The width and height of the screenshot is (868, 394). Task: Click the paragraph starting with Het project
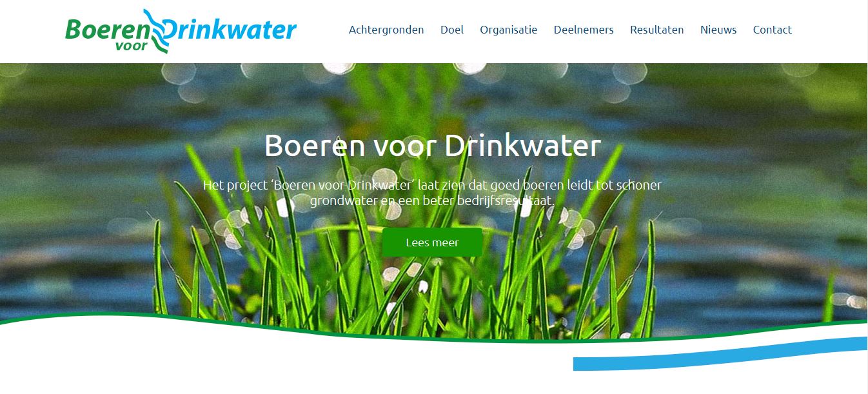click(432, 193)
